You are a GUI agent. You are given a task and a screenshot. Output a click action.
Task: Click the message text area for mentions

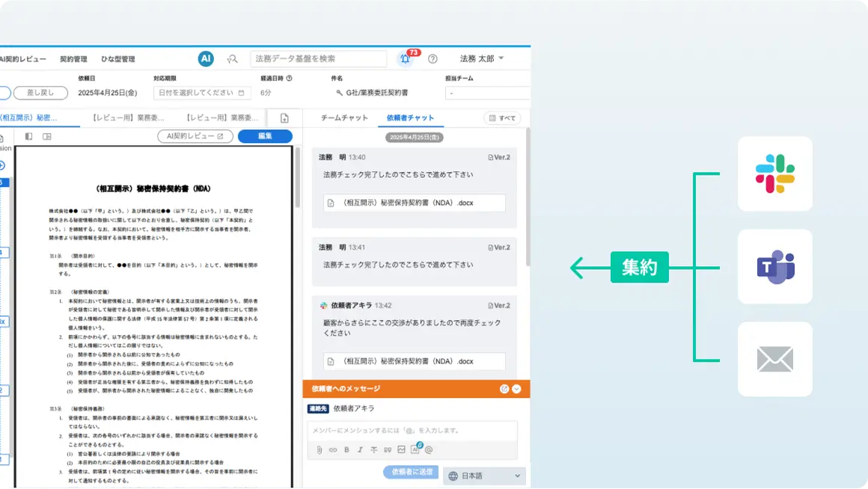pos(412,431)
